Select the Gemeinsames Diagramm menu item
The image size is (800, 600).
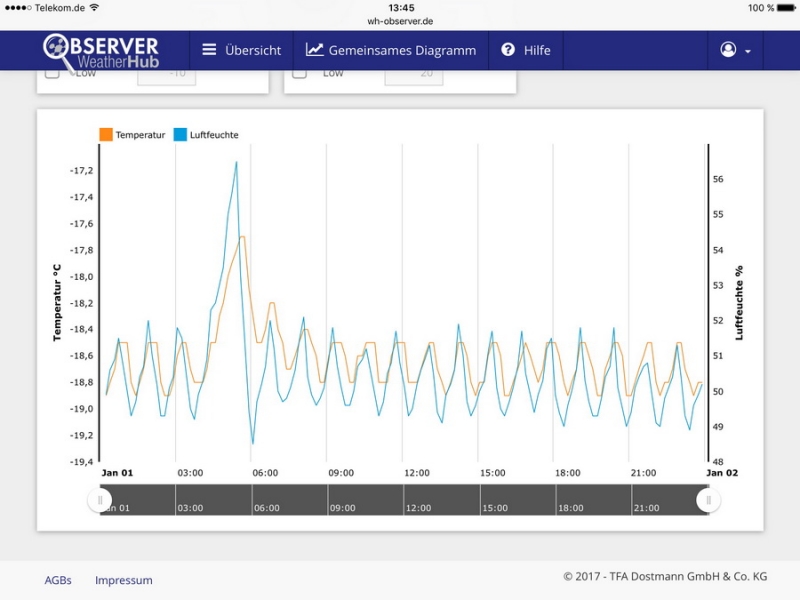(391, 50)
